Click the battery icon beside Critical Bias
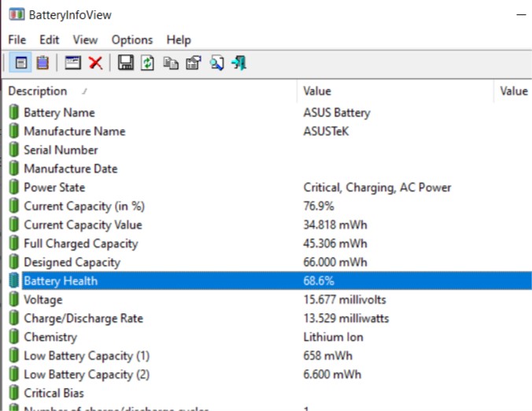Image resolution: width=532 pixels, height=411 pixels. pos(14,393)
